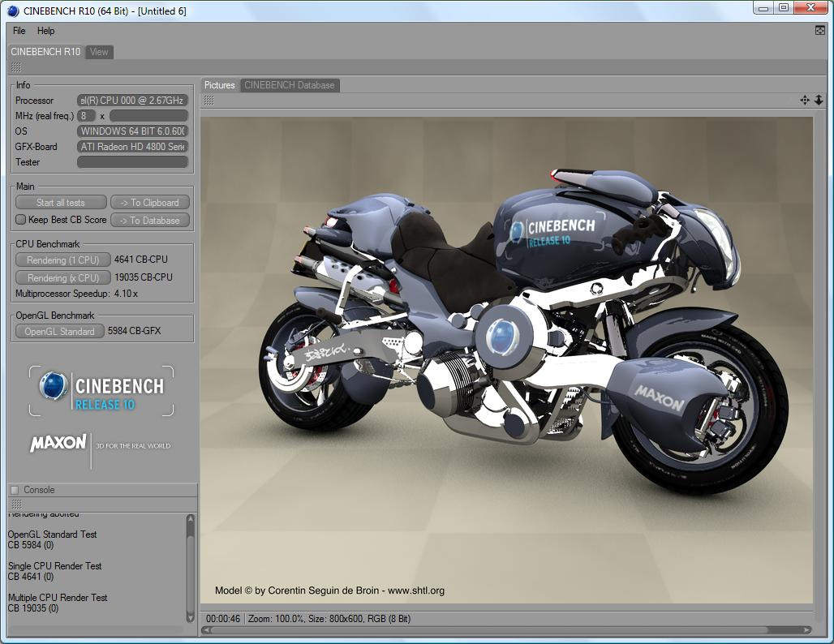
Task: Run the OpenGL Standard benchmark
Action: pyautogui.click(x=60, y=331)
